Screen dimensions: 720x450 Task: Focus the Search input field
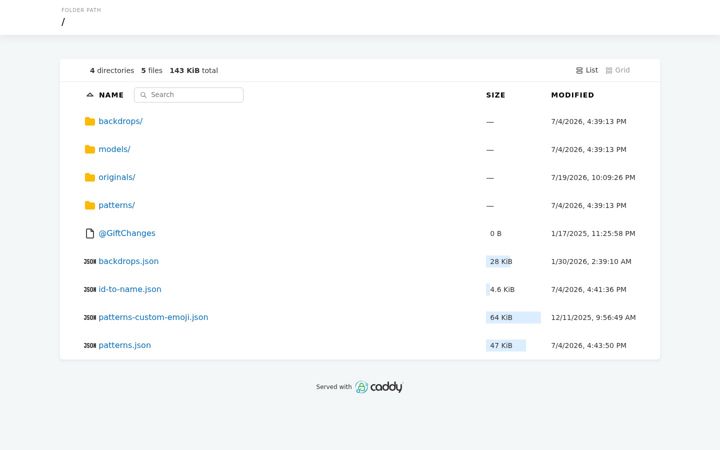tap(189, 95)
